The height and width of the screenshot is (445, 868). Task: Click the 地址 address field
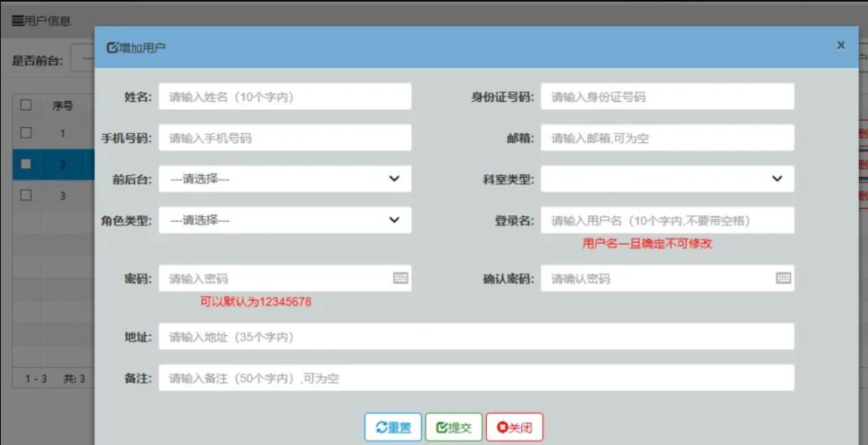(475, 336)
